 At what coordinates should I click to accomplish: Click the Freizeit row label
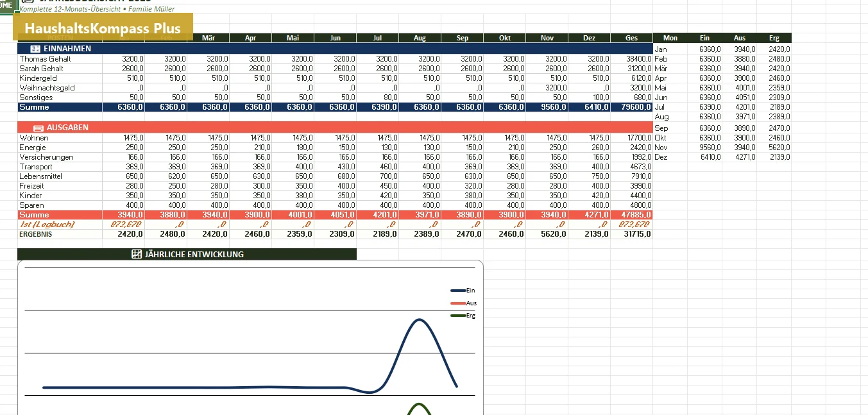point(32,186)
